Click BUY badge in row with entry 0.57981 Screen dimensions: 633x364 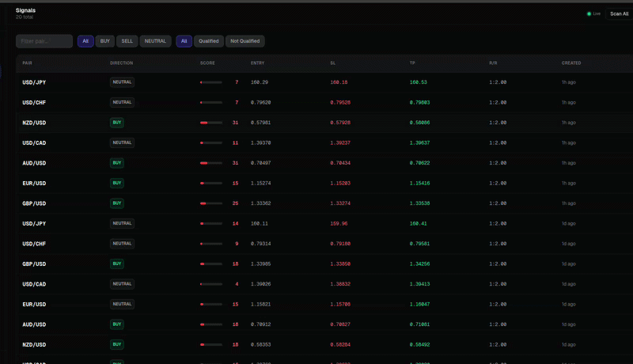(x=117, y=123)
